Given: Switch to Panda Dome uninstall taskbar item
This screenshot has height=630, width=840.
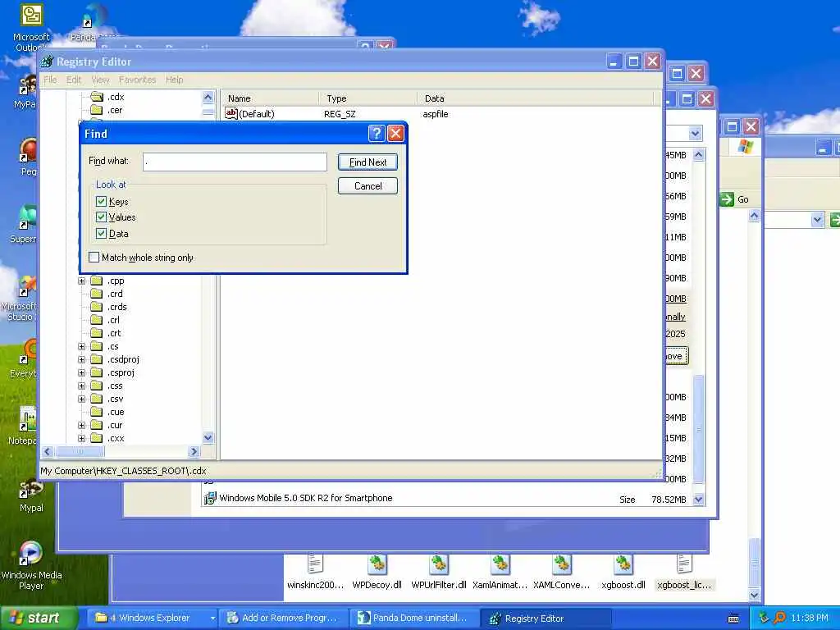Looking at the screenshot, I should tap(414, 619).
